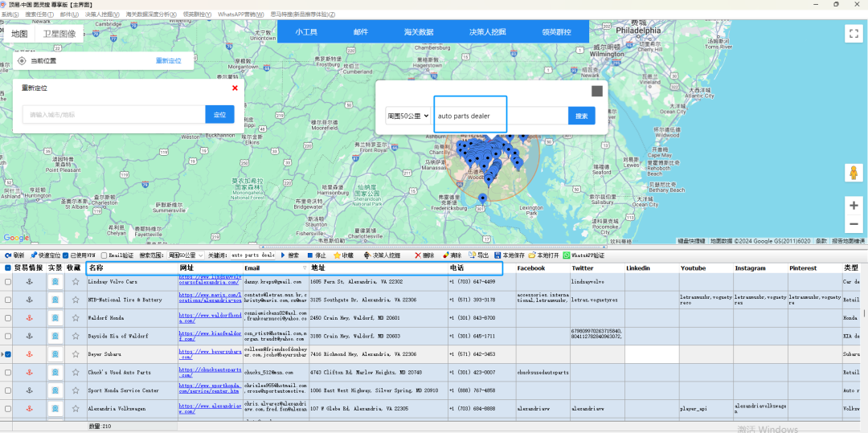This screenshot has width=868, height=433.
Task: Click the gray square on search panel
Action: (x=596, y=92)
